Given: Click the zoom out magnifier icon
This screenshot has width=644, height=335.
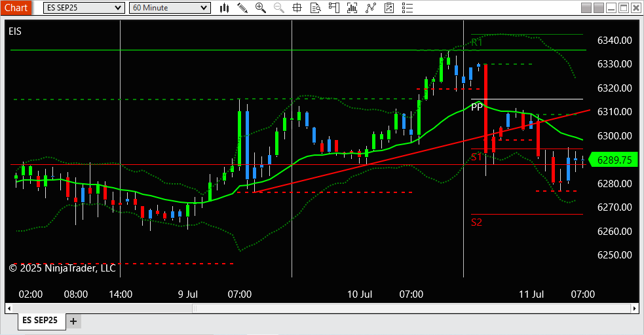Looking at the screenshot, I should pyautogui.click(x=279, y=8).
